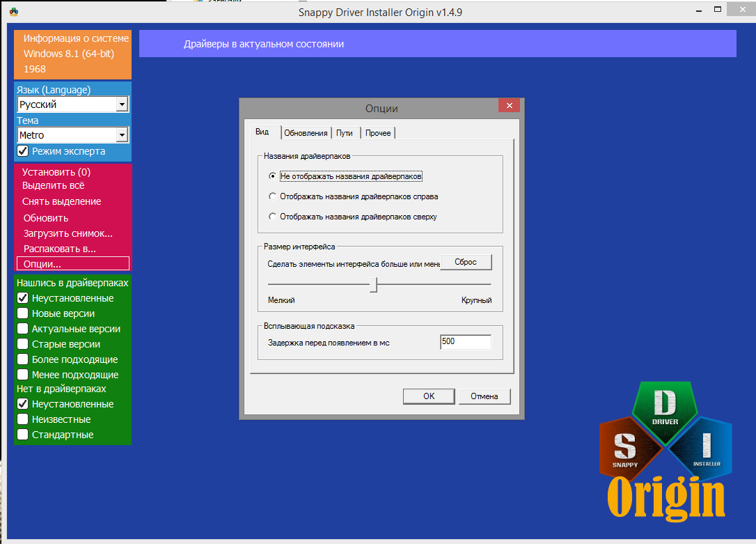Switch to the Прочее tab
The height and width of the screenshot is (544, 756).
coord(378,133)
